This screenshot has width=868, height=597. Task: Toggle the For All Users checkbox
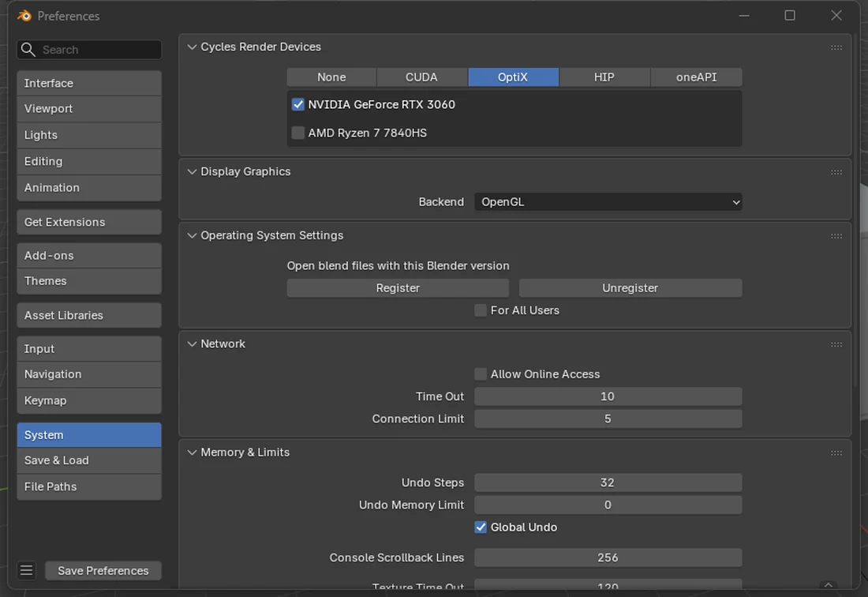click(481, 310)
